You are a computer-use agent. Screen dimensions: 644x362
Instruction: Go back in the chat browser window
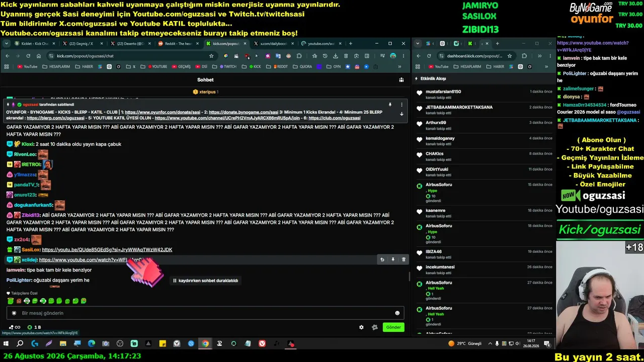point(7,56)
